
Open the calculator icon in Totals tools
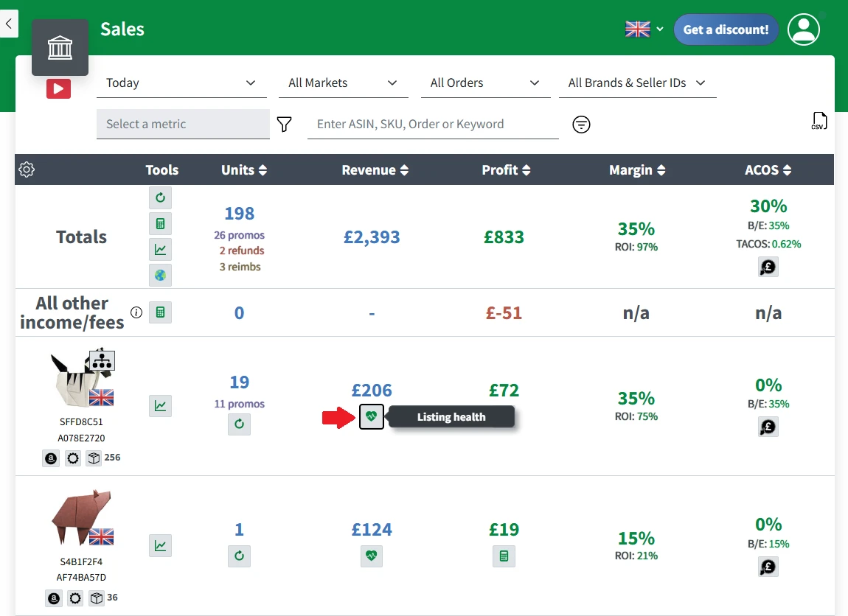(160, 224)
